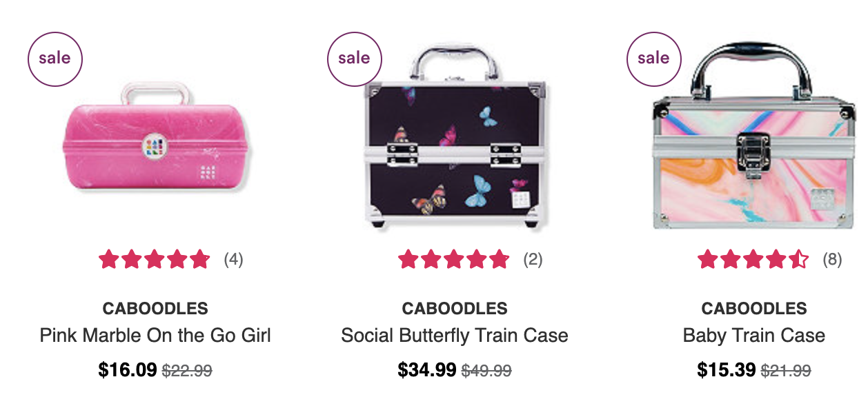This screenshot has height=397, width=868.
Task: Click the Caboodles brand above Pink Marble case
Action: 155,308
